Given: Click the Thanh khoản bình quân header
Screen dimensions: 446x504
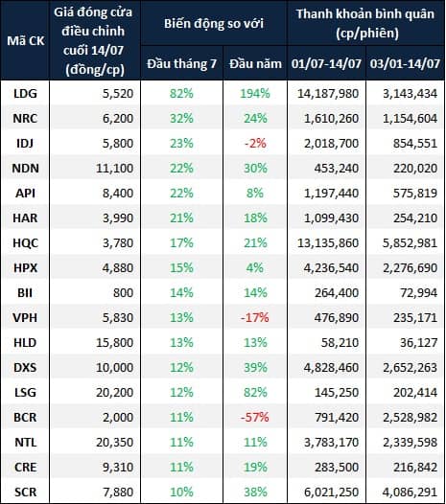Looking at the screenshot, I should (x=365, y=23).
